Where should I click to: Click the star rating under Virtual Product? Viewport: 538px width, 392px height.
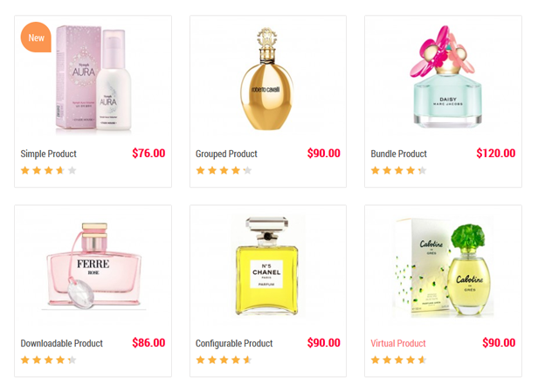[398, 360]
